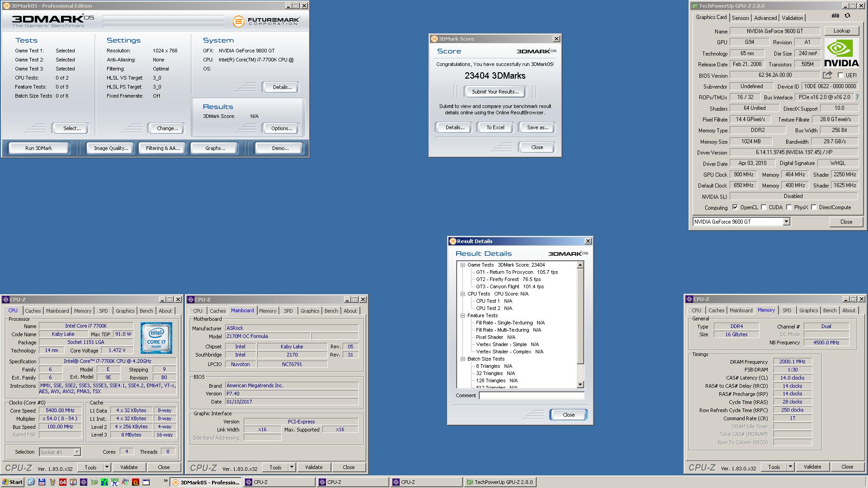Click the Lookup button in GPU-Z
This screenshot has height=488, width=868.
[841, 31]
